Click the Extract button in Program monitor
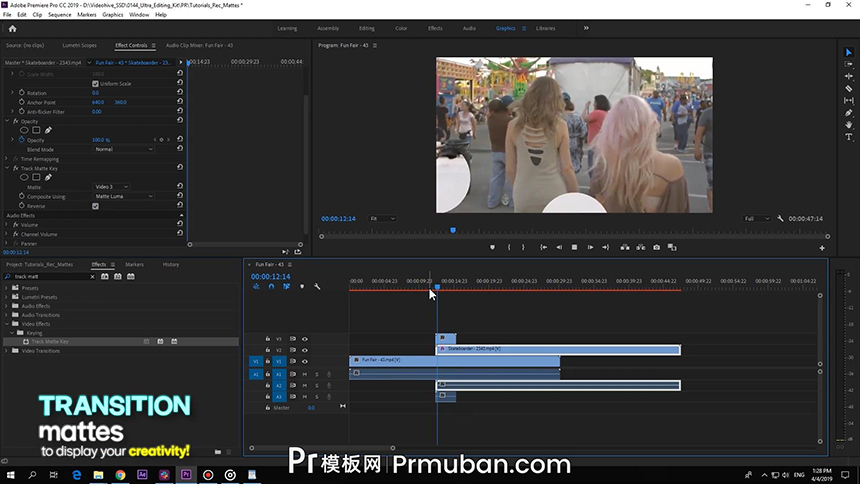Viewport: 860px width, 484px height. tap(641, 247)
